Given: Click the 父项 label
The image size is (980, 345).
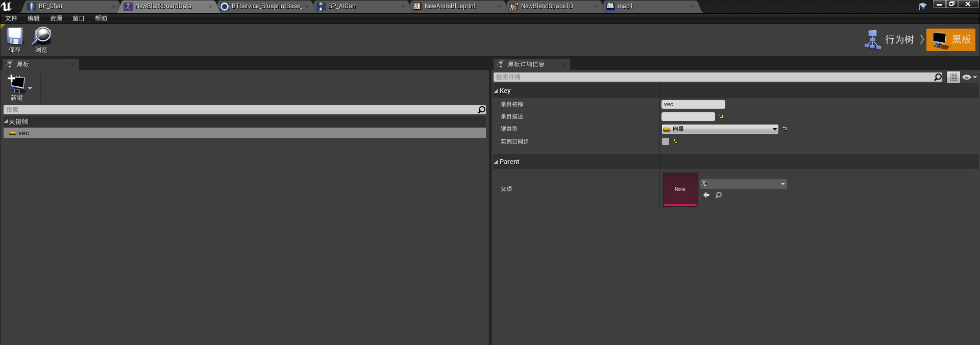Looking at the screenshot, I should [506, 189].
